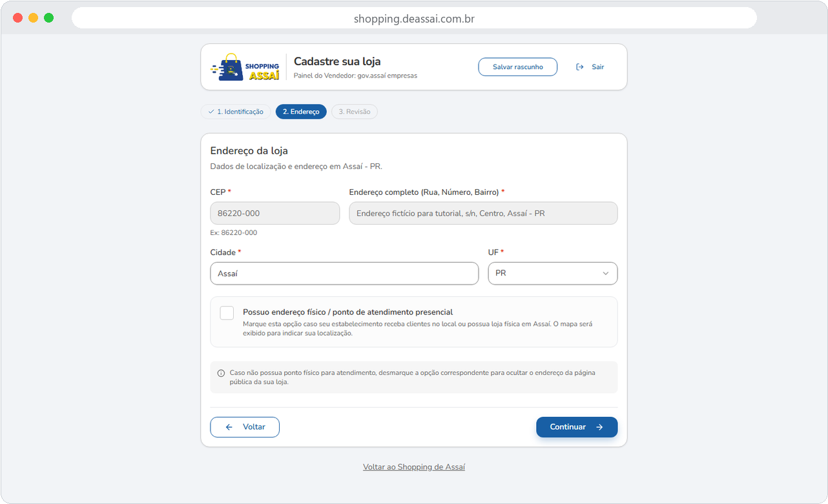Select the 2. Endereço step
Viewport: 828px width, 504px height.
click(301, 112)
